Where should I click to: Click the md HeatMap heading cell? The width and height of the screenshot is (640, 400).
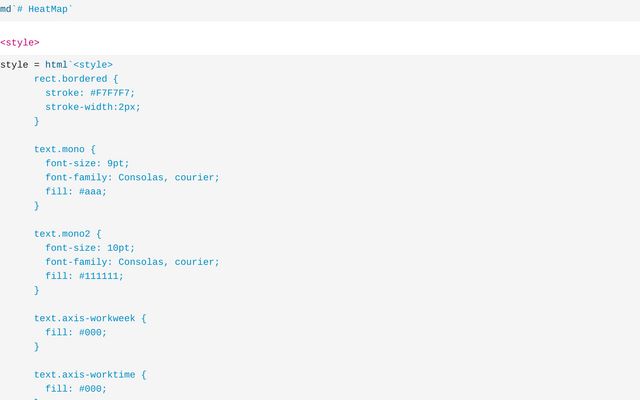pyautogui.click(x=37, y=8)
